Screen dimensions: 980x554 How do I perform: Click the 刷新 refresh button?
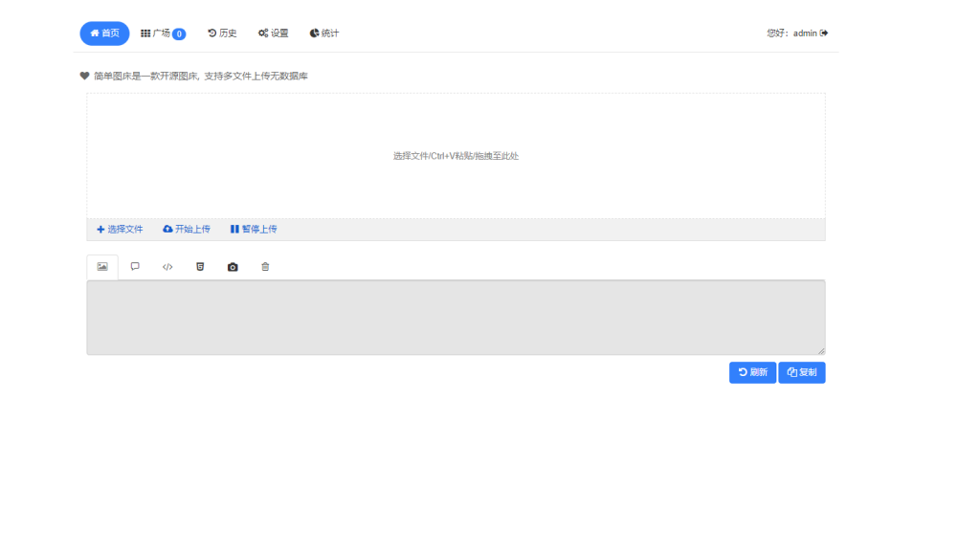tap(752, 372)
